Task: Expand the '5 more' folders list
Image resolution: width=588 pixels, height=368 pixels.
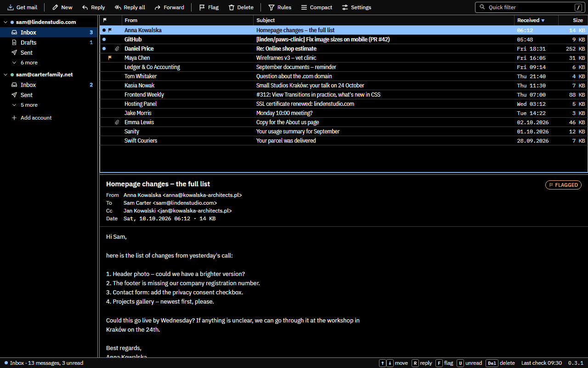Action: coord(50,105)
